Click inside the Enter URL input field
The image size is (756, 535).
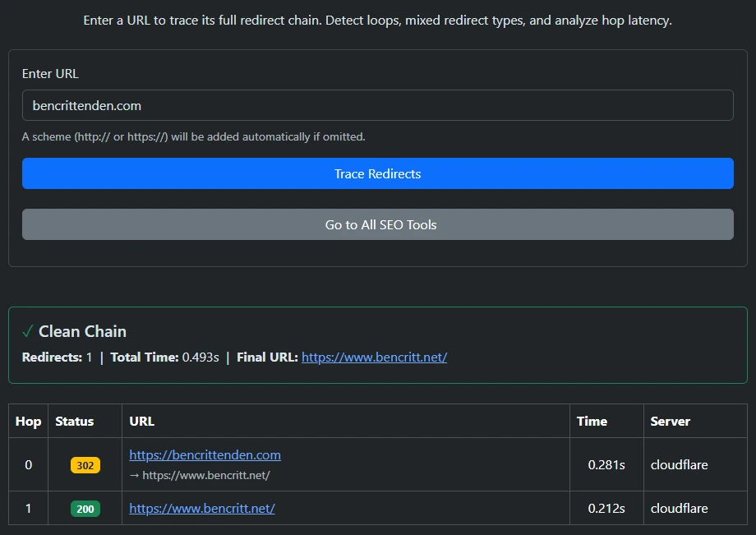coord(377,105)
